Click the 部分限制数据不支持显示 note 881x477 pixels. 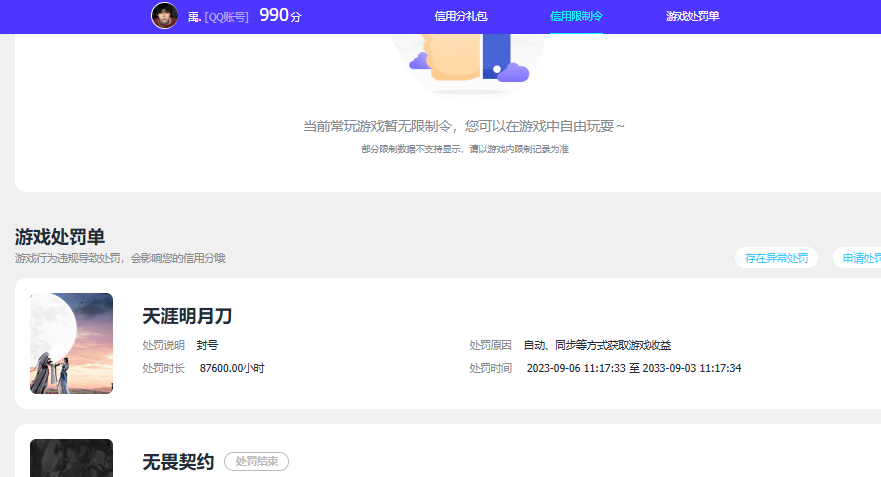coord(465,149)
